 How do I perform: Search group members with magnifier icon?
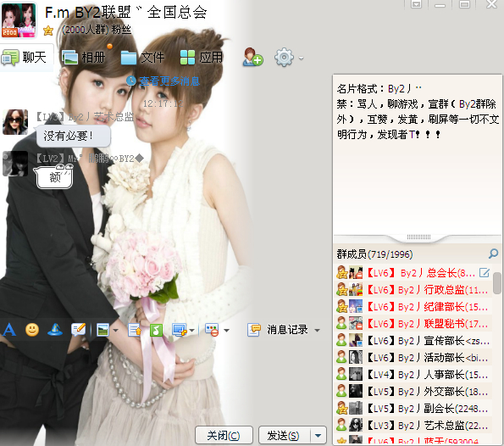[493, 254]
